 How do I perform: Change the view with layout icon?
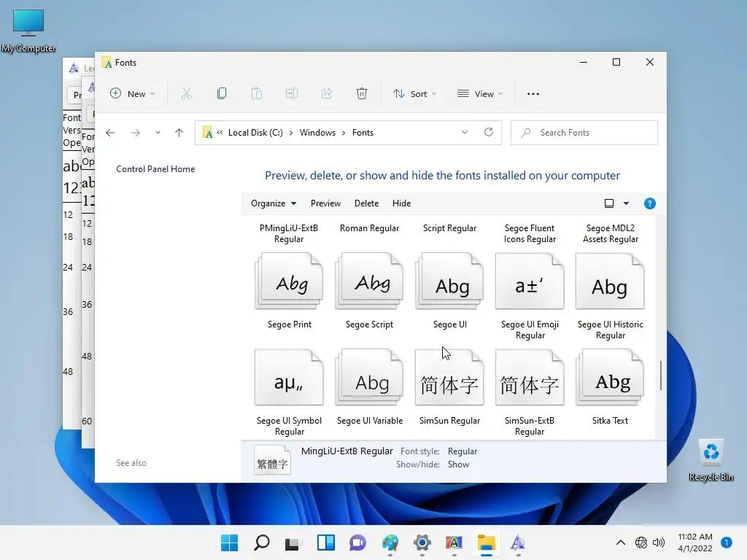click(x=609, y=203)
